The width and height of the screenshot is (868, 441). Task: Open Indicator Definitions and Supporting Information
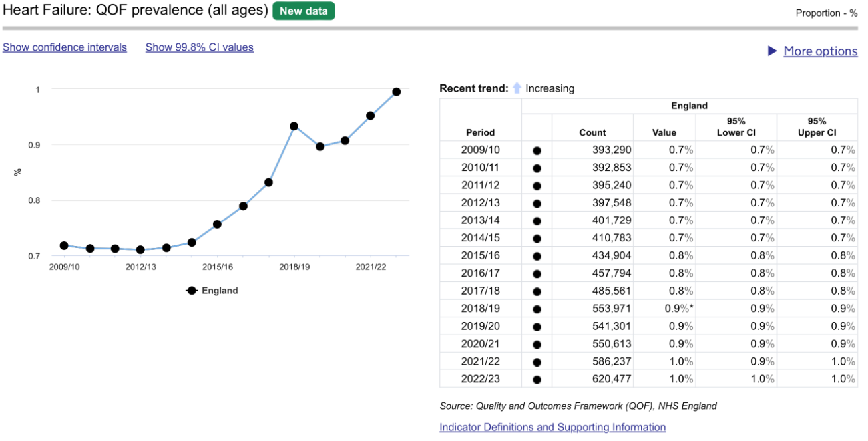click(x=552, y=426)
